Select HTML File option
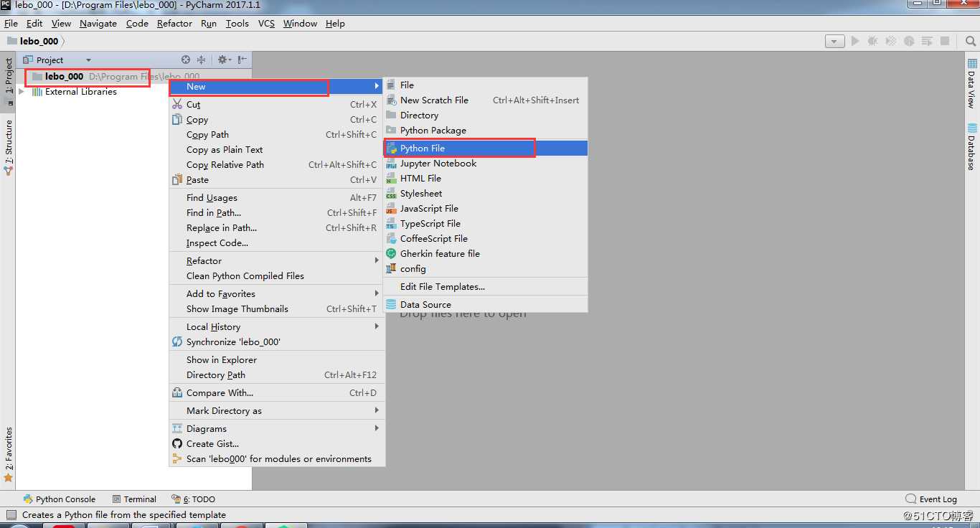Viewport: 980px width, 528px height. [x=486, y=178]
